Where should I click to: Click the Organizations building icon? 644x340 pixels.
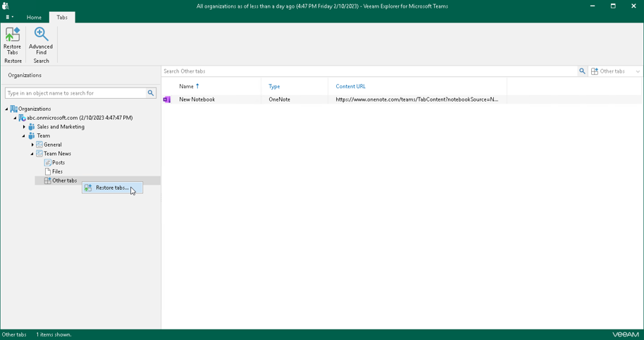point(13,109)
